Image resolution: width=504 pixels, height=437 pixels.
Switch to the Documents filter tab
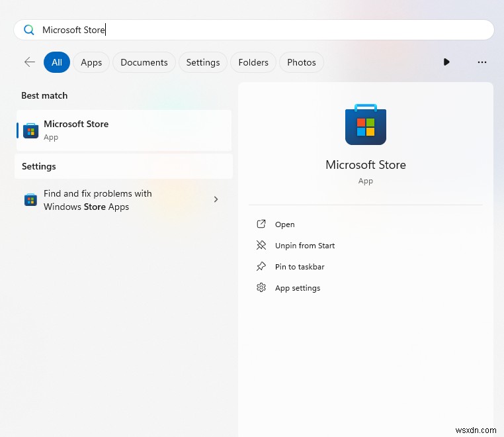pos(144,62)
